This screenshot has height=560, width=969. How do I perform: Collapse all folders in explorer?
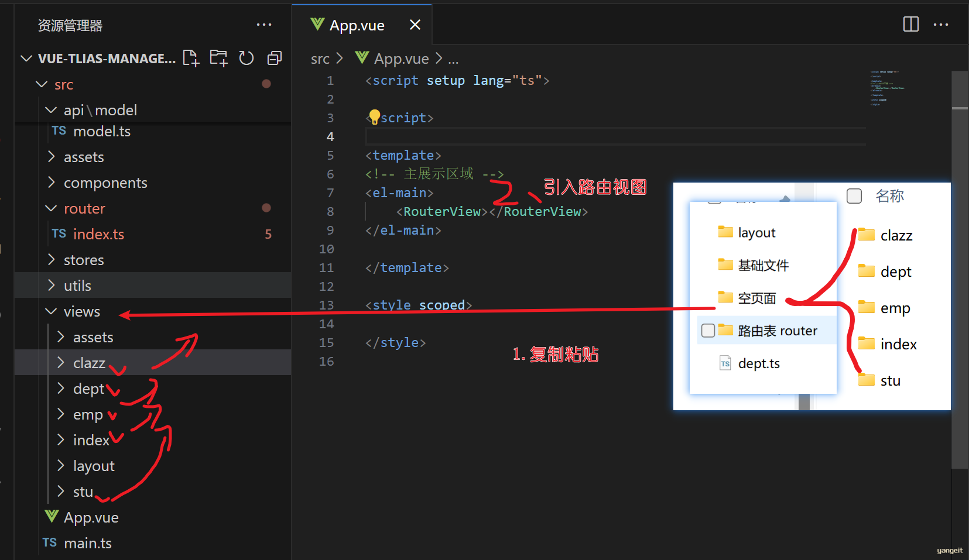coord(275,58)
